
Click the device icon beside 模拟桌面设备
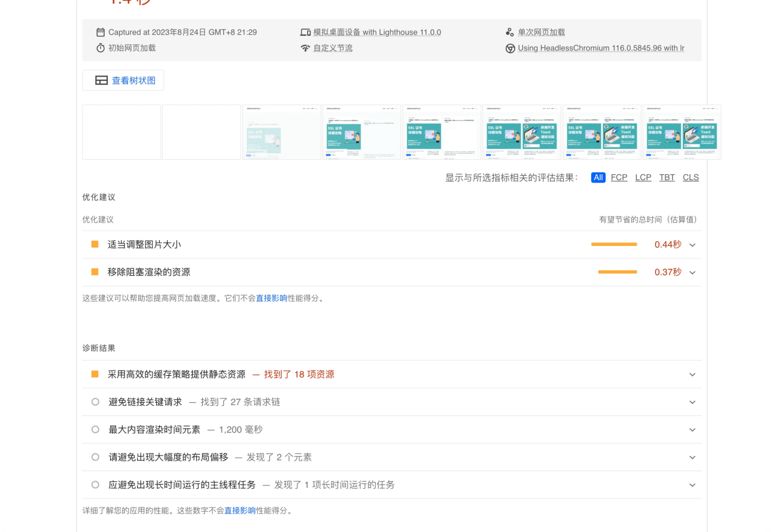pyautogui.click(x=305, y=32)
